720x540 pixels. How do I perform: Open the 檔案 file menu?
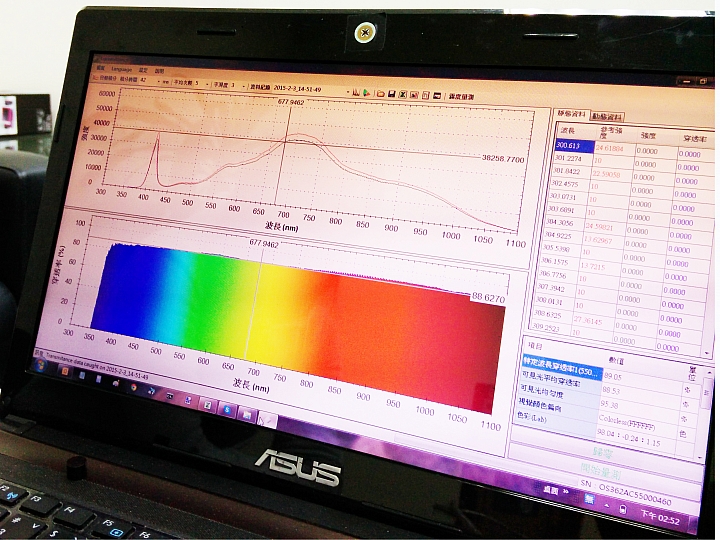coord(100,68)
